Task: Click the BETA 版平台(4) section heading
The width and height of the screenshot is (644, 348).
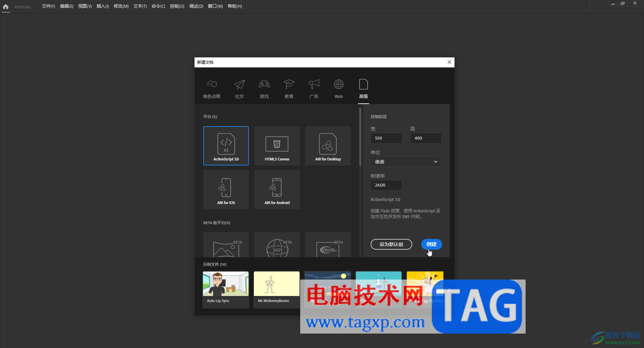Action: [x=217, y=223]
